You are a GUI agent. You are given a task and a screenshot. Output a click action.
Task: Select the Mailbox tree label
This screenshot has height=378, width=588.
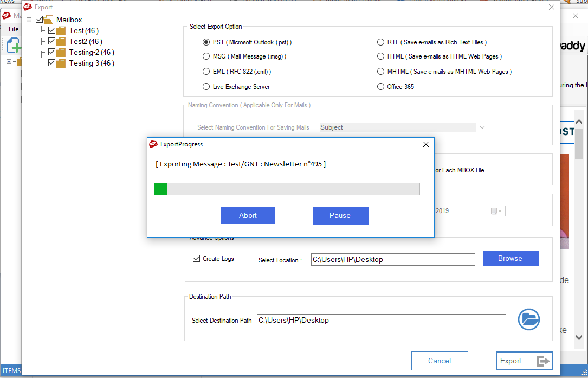pyautogui.click(x=69, y=20)
